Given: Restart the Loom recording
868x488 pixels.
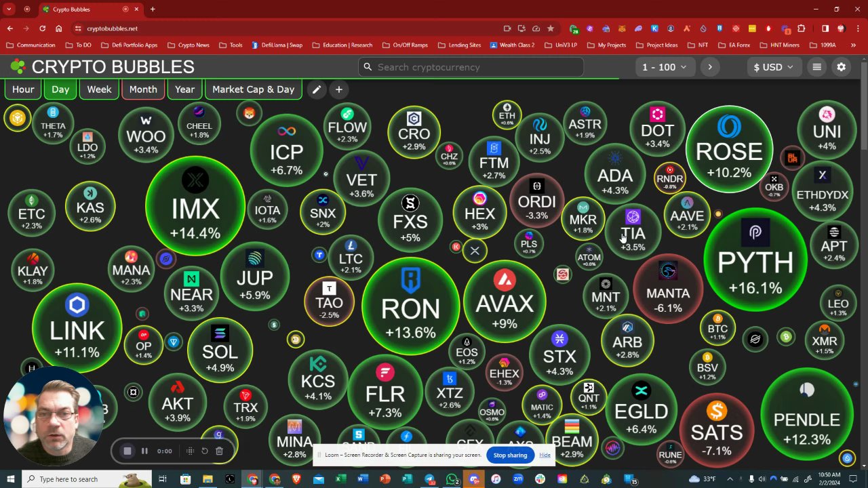Looking at the screenshot, I should tap(205, 451).
